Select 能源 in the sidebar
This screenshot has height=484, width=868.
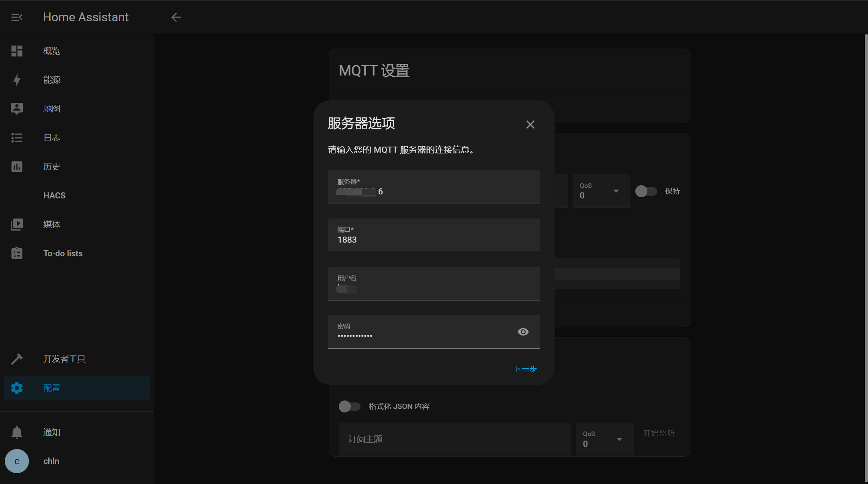point(52,80)
